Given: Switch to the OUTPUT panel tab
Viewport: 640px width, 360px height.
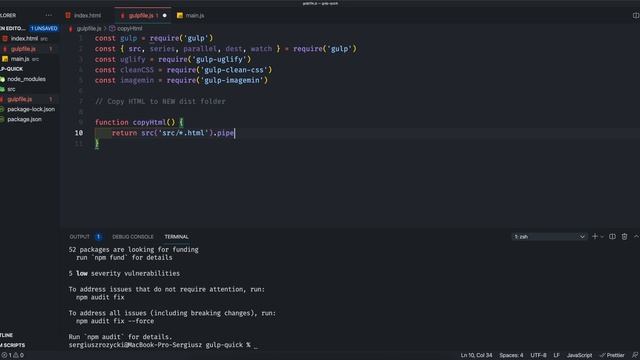Looking at the screenshot, I should [x=80, y=237].
